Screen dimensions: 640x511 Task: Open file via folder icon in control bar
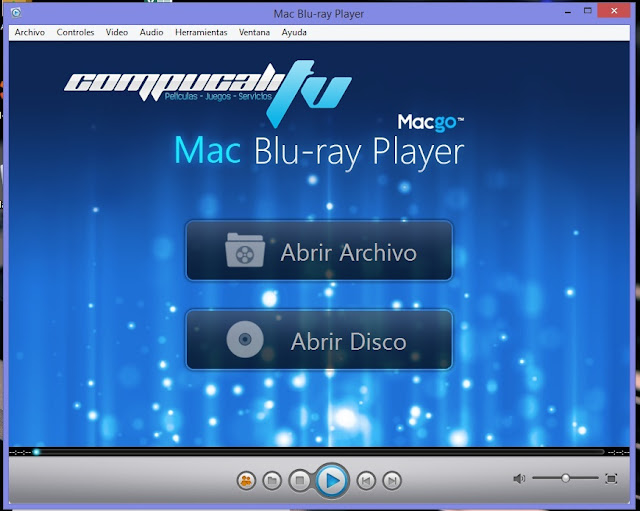point(272,481)
